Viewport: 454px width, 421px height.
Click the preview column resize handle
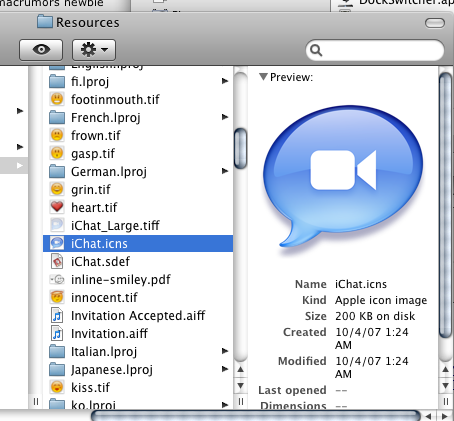[x=446, y=401]
